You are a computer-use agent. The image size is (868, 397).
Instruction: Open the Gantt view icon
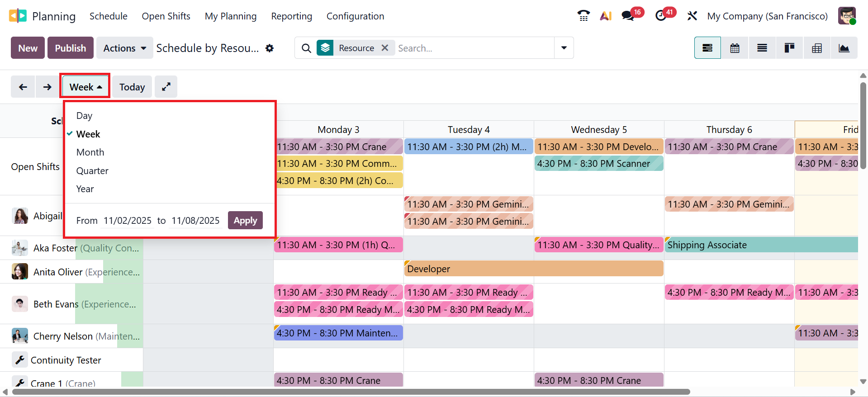[707, 48]
